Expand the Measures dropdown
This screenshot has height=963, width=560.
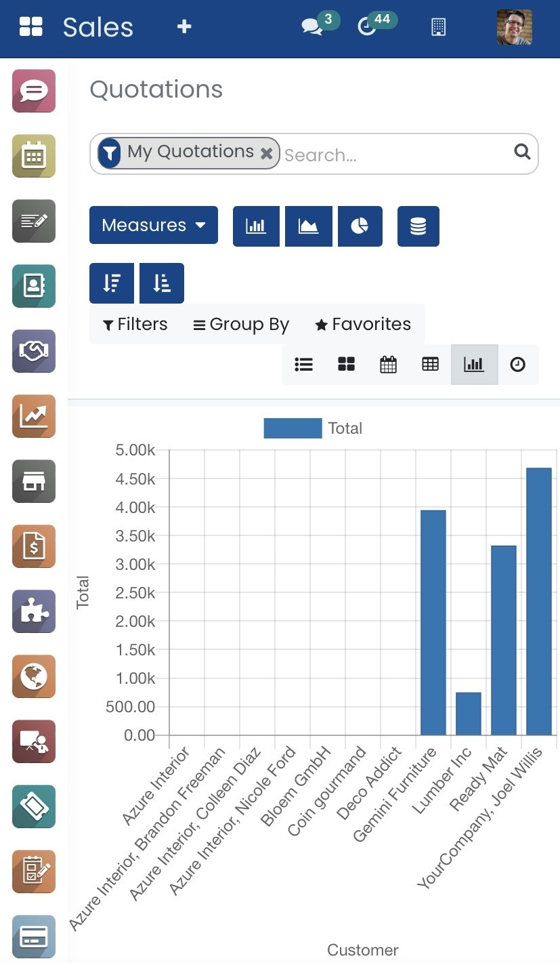[154, 225]
